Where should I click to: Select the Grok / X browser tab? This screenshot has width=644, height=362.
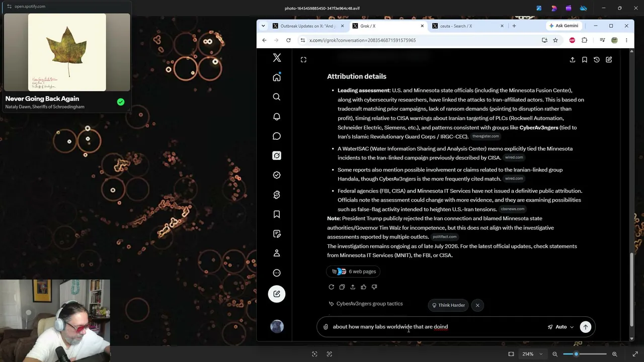(x=387, y=26)
